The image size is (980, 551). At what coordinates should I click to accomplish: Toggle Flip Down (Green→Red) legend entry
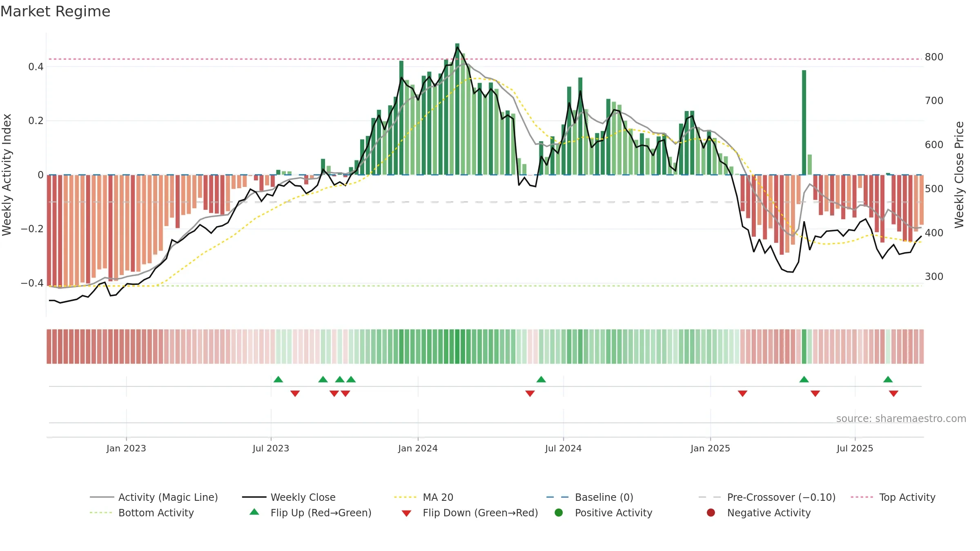pos(470,513)
